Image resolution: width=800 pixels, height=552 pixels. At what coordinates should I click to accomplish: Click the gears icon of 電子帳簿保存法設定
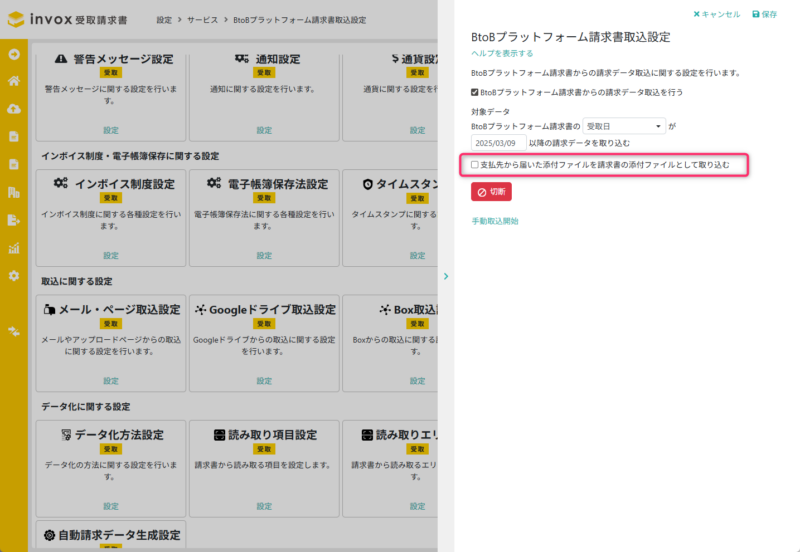214,183
